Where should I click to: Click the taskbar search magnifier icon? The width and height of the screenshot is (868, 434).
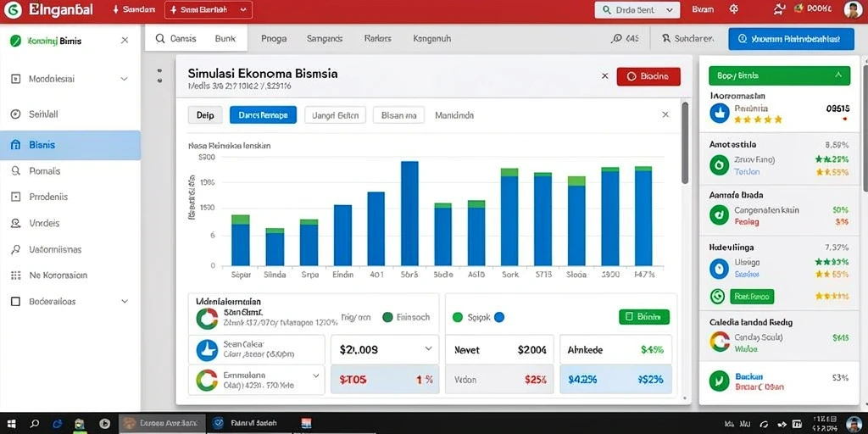click(x=34, y=424)
